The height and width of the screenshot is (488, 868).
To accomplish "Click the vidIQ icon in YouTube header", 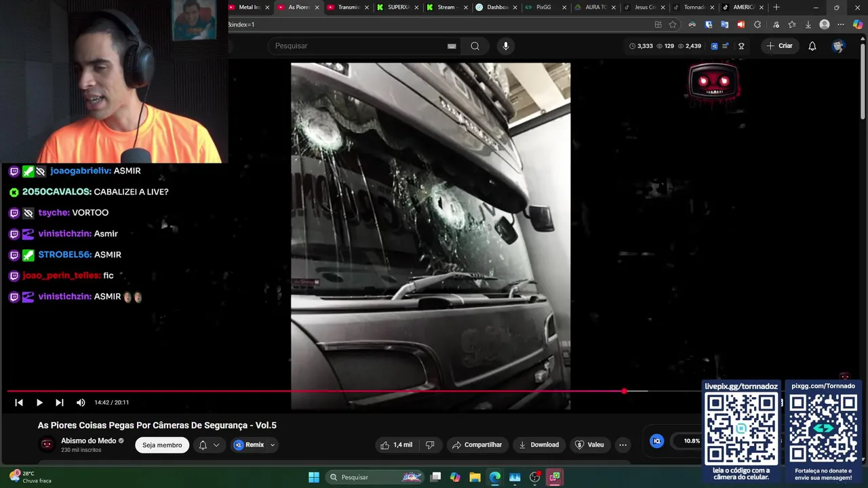I will pyautogui.click(x=714, y=46).
